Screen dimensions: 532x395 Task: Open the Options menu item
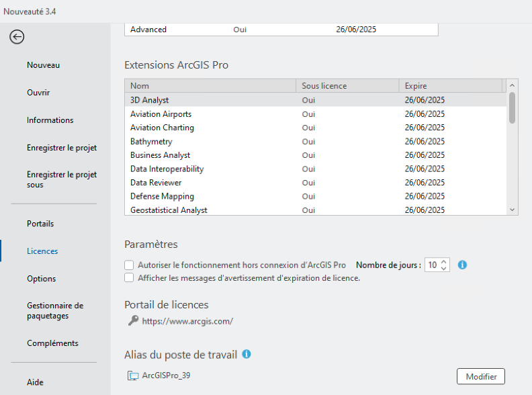pyautogui.click(x=42, y=279)
